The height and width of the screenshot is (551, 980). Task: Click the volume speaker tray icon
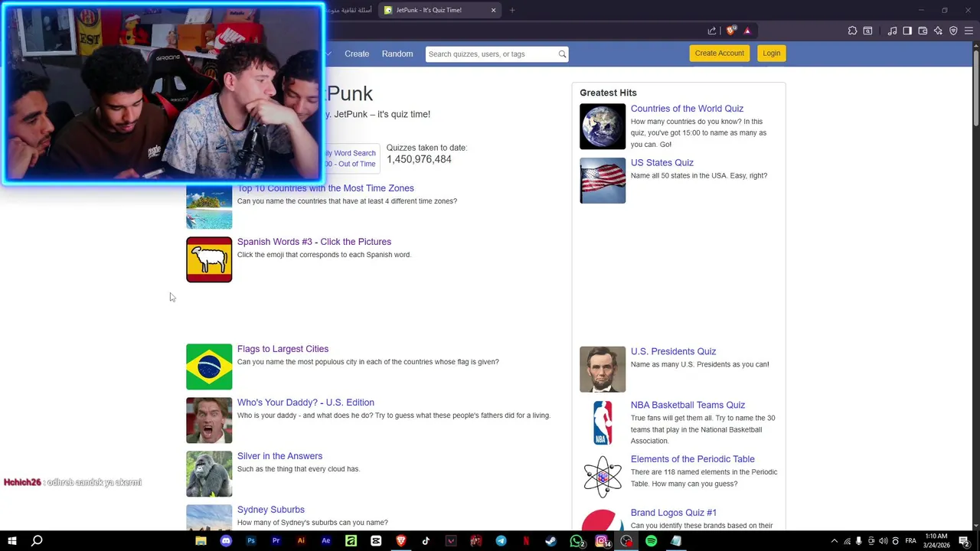tap(883, 541)
